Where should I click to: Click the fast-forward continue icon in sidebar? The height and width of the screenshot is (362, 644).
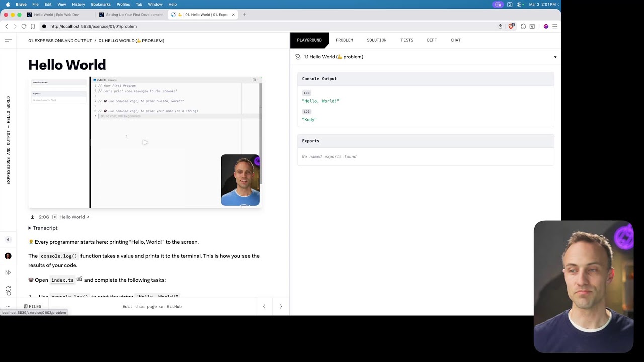click(8, 273)
